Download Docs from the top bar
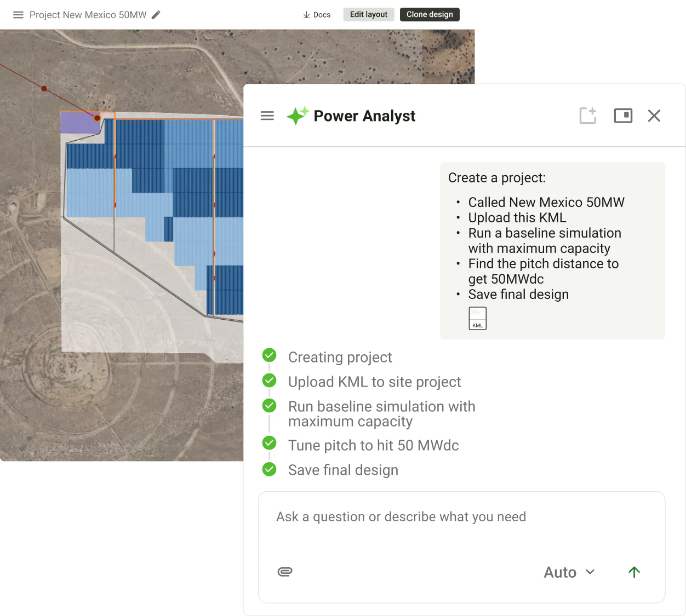686x616 pixels. (317, 15)
